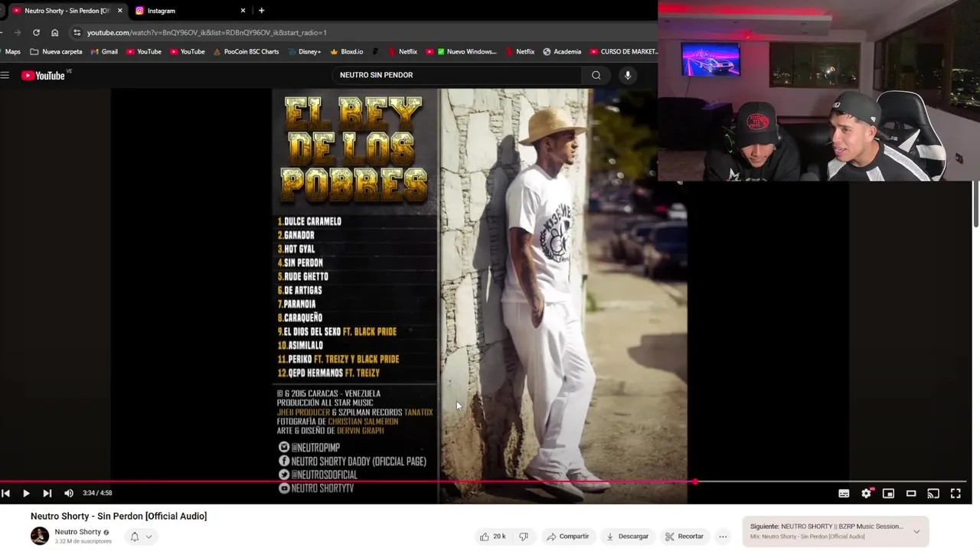
Task: Open the PooCoin BSC Charts bookmark
Action: pyautogui.click(x=247, y=51)
